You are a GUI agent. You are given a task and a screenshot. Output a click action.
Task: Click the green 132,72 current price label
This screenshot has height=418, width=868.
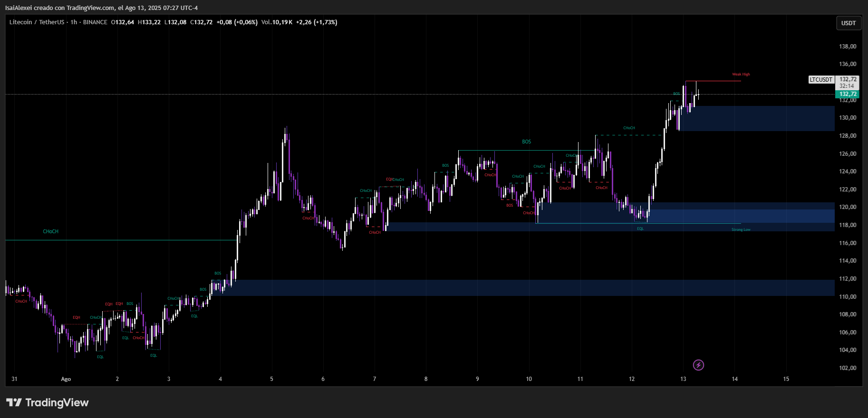click(848, 94)
